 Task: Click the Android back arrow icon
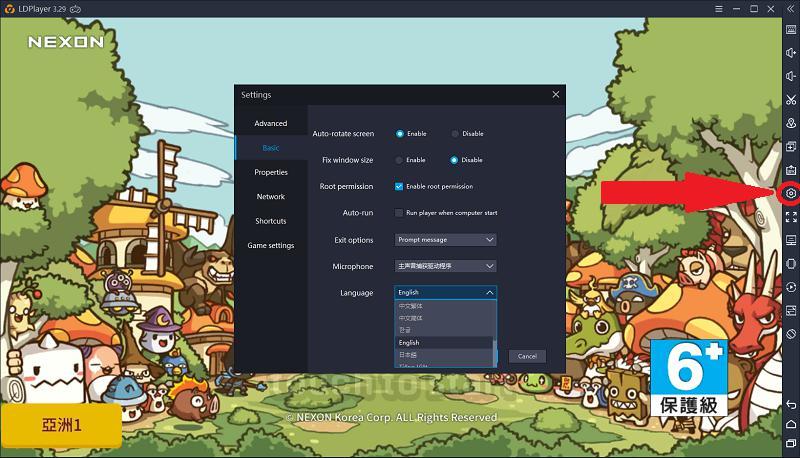click(791, 404)
